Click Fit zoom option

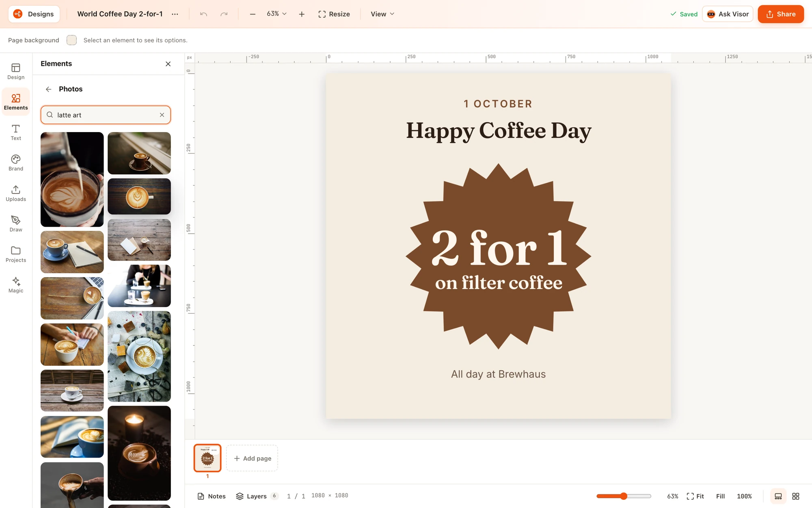(695, 496)
